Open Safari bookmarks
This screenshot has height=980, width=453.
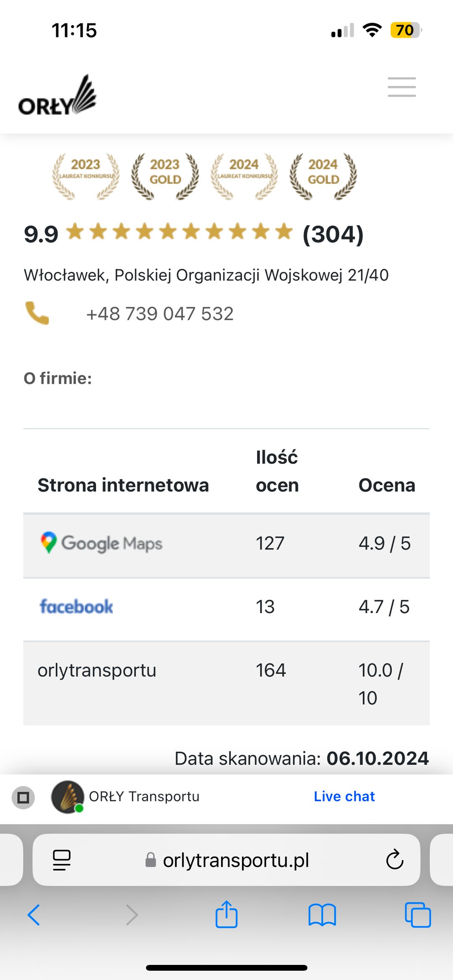pos(322,915)
